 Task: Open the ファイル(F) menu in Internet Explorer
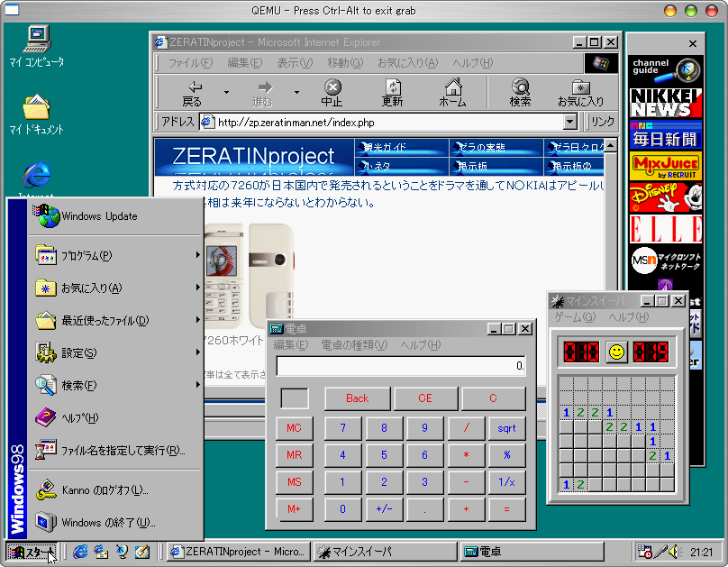point(190,63)
